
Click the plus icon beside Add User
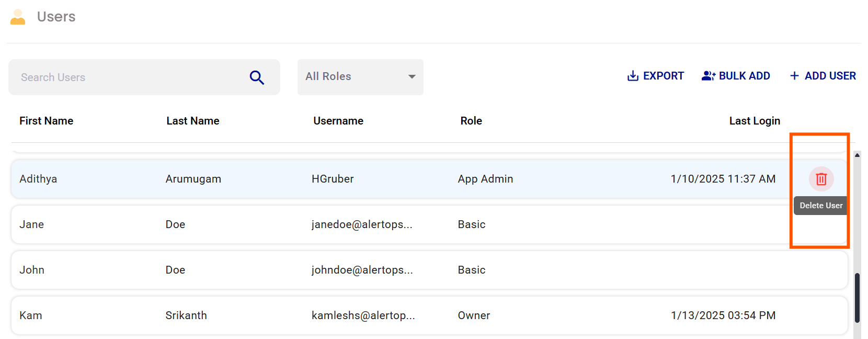pos(794,76)
